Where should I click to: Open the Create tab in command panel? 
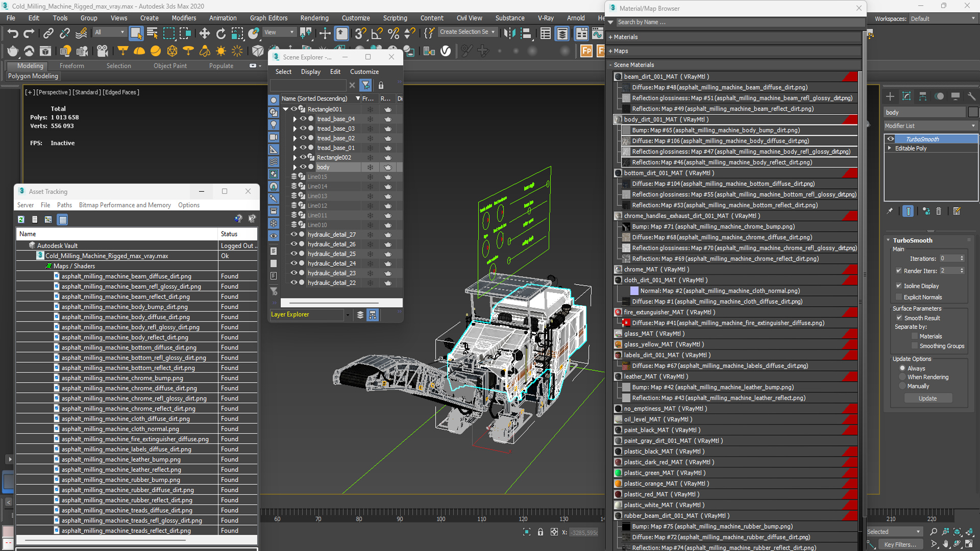[890, 96]
